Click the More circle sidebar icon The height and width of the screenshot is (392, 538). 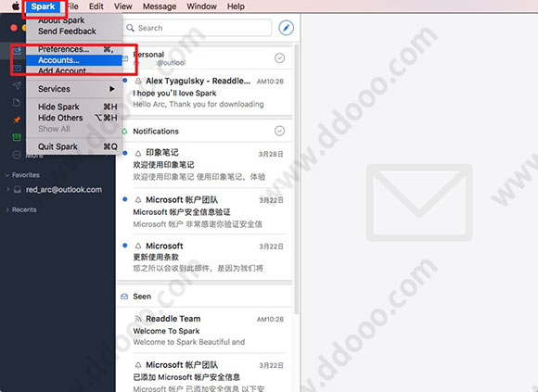tap(17, 155)
